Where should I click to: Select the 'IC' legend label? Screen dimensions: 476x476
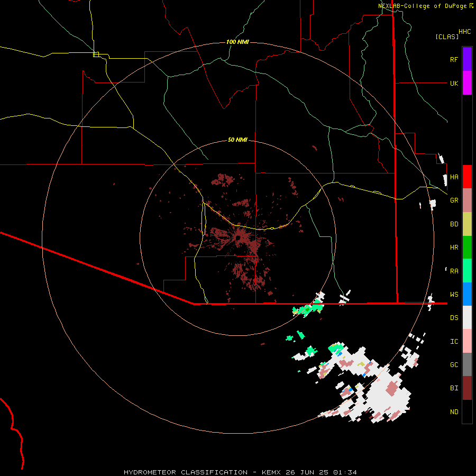click(454, 342)
